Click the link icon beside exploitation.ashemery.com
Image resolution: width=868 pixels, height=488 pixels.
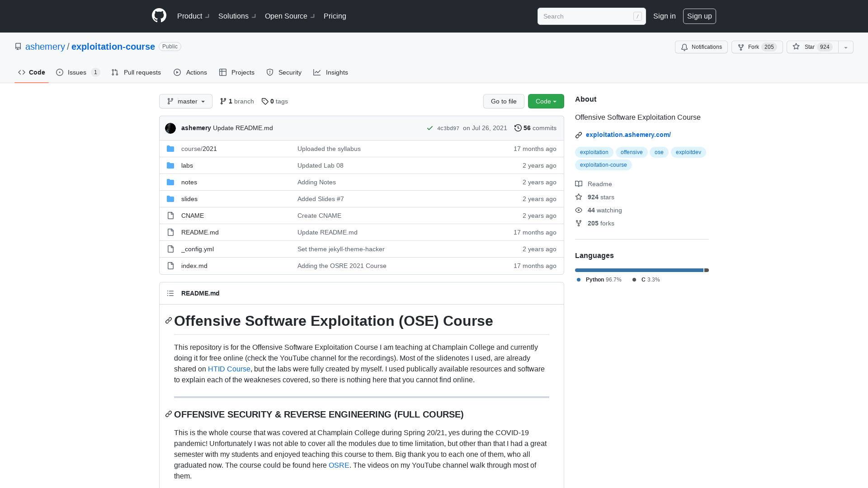coord(578,135)
